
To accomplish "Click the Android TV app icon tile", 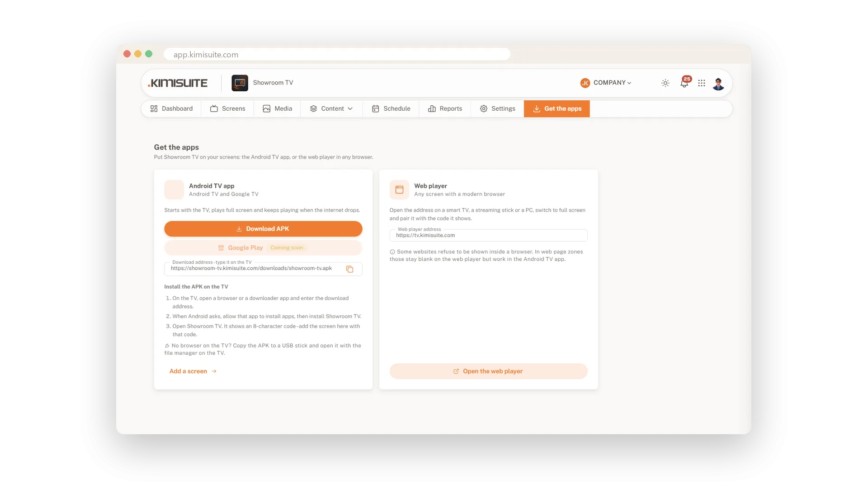I will pyautogui.click(x=174, y=190).
